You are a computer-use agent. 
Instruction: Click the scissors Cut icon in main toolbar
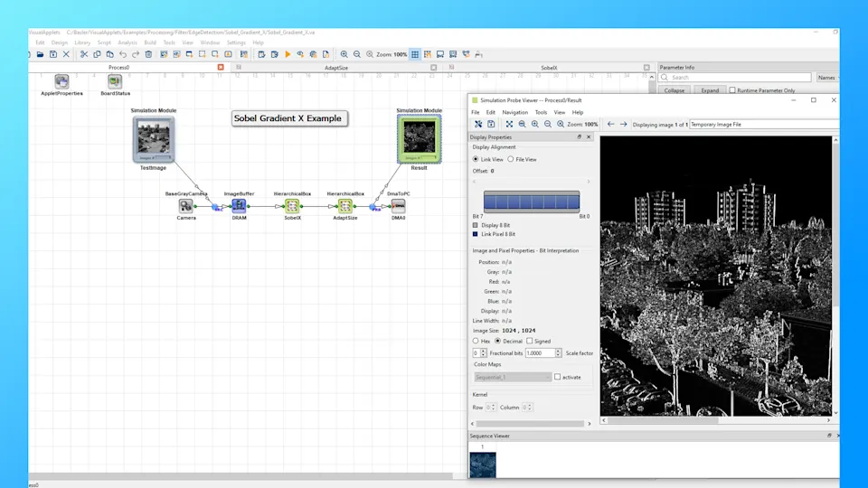[84, 54]
